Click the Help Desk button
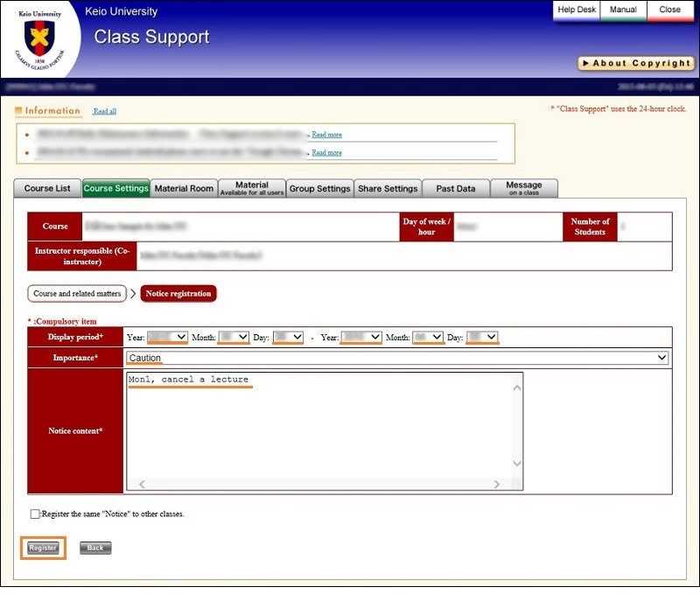 577,10
